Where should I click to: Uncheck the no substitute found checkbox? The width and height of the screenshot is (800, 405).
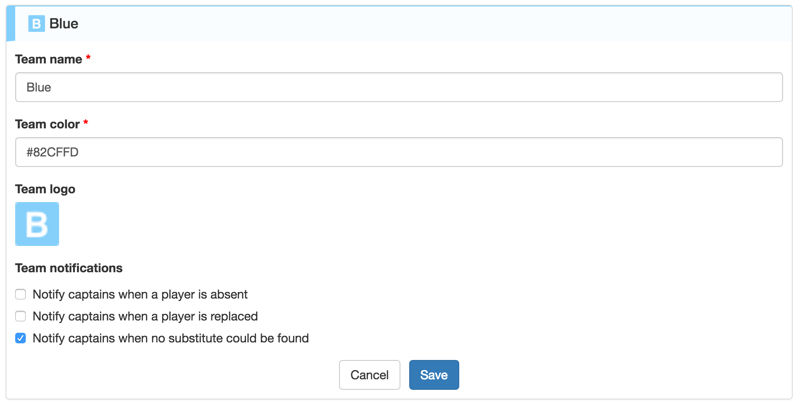(x=20, y=338)
